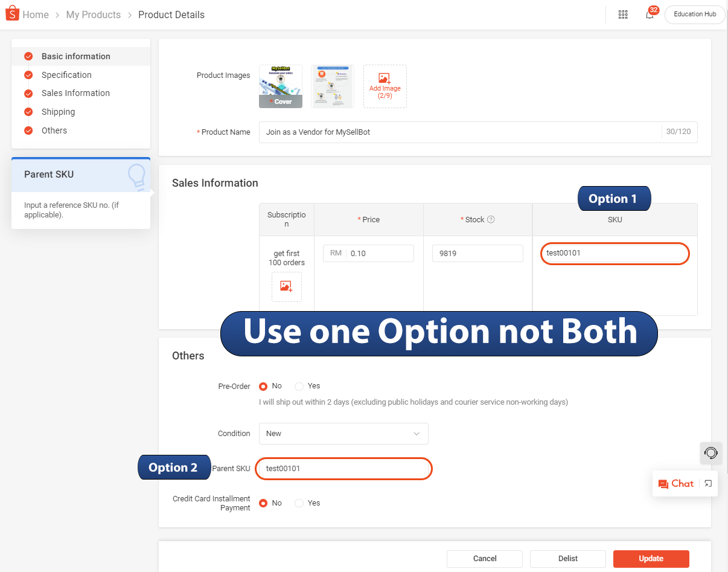Open the notifications bell icon
The image size is (728, 572).
(x=650, y=15)
